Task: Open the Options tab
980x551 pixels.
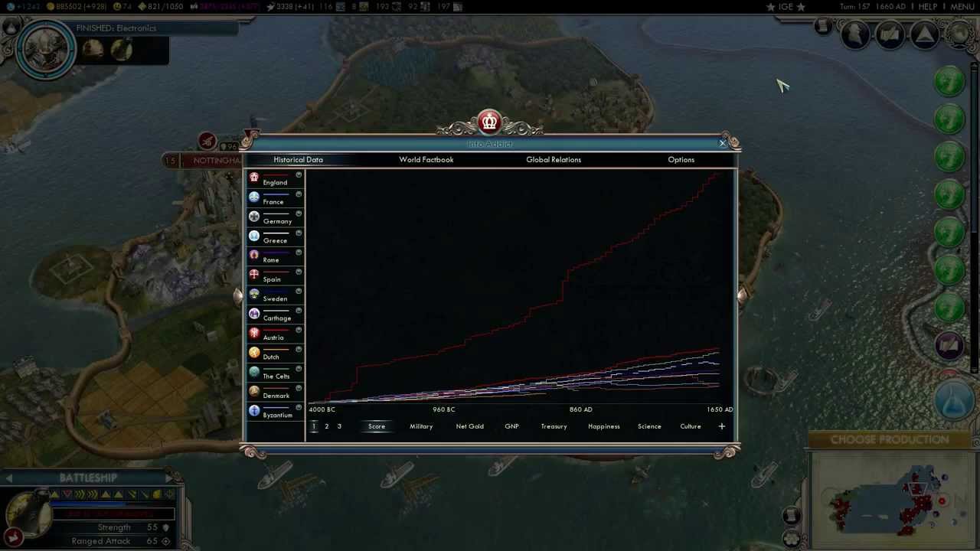Action: 681,160
